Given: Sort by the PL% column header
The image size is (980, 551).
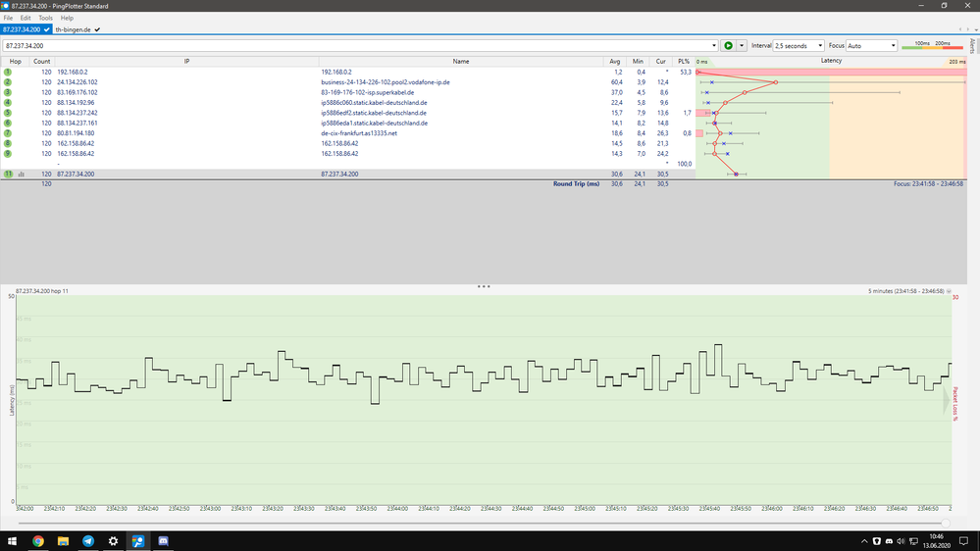Looking at the screenshot, I should pos(684,61).
